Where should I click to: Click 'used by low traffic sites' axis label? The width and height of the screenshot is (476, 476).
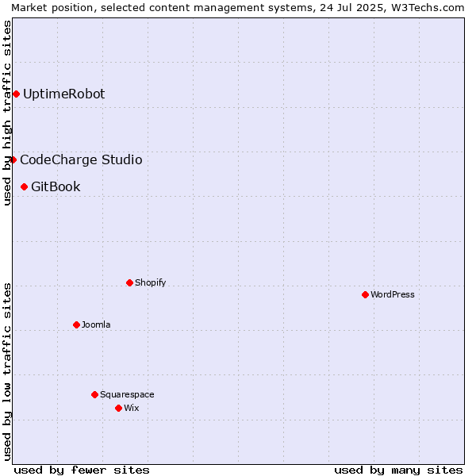[x=6, y=373]
